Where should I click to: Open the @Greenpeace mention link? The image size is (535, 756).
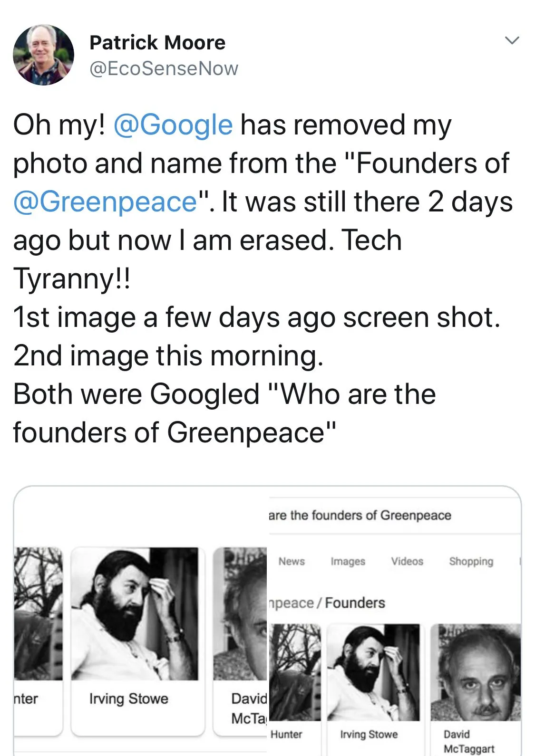tap(105, 201)
